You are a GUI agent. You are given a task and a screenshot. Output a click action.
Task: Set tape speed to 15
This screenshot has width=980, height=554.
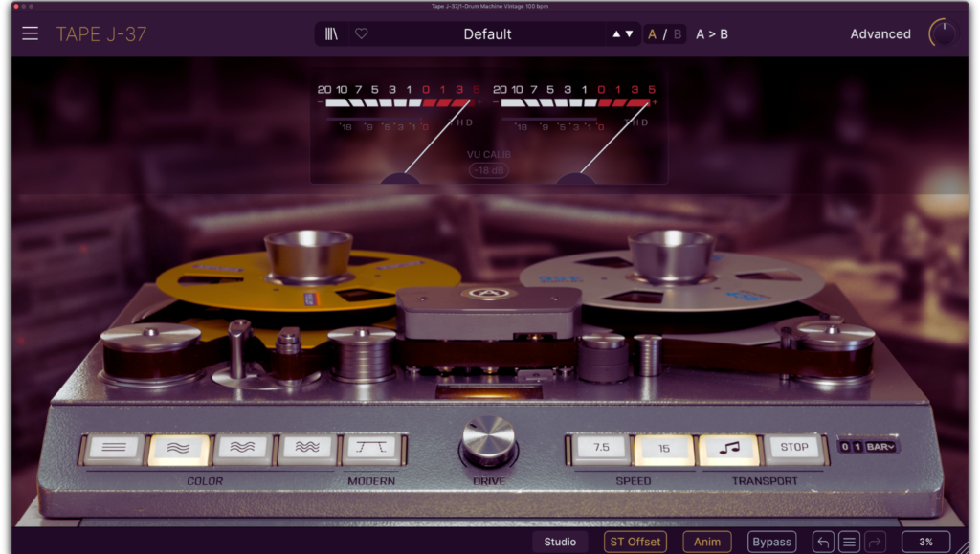tap(664, 449)
